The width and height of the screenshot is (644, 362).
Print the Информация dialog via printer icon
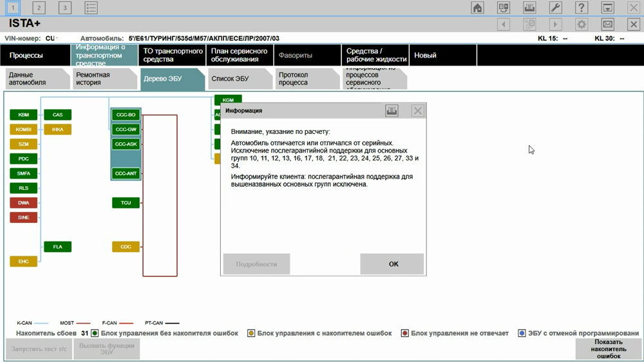[392, 111]
